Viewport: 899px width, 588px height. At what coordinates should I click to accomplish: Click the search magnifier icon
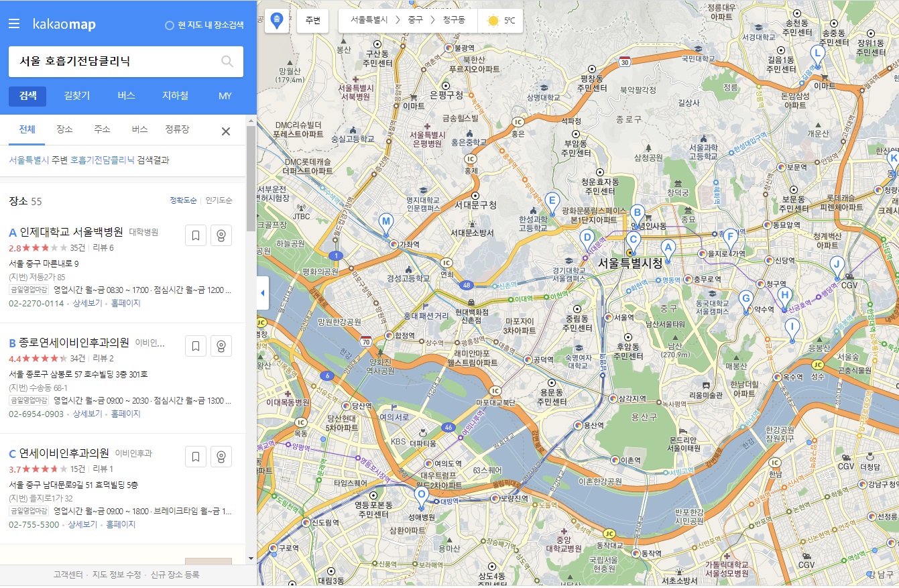(x=227, y=62)
